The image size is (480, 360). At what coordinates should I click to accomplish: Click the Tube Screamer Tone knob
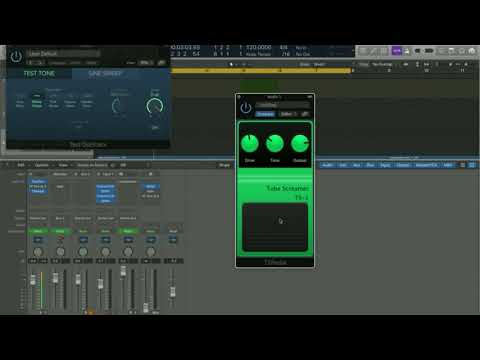coord(275,143)
